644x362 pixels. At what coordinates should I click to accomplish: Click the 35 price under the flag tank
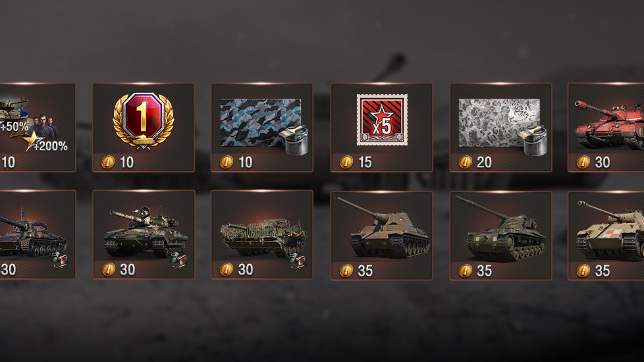point(365,271)
